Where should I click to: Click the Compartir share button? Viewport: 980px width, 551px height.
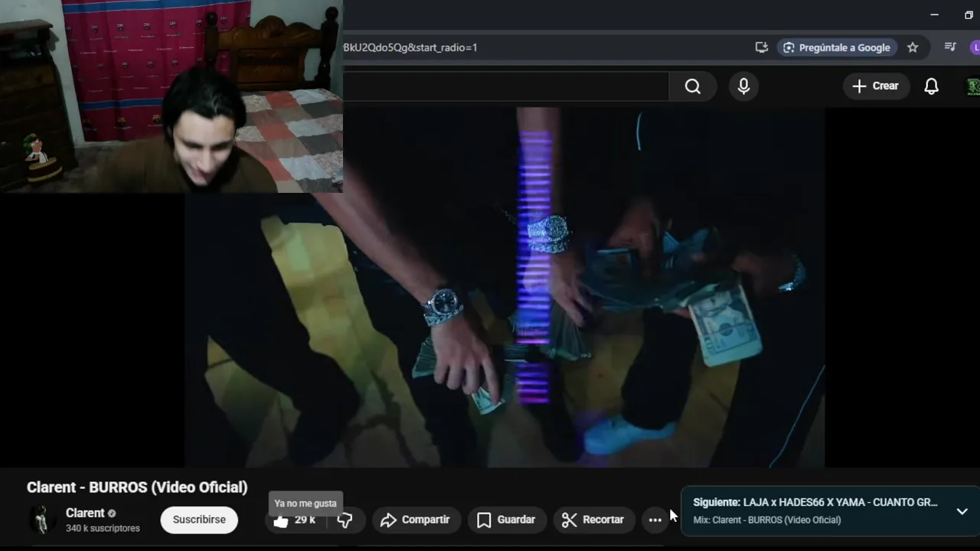[x=416, y=520]
